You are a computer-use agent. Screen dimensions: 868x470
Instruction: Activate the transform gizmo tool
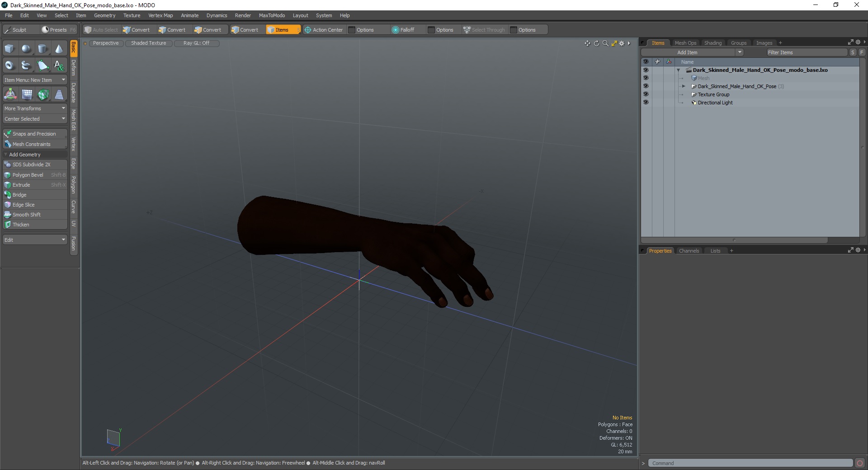[10, 94]
